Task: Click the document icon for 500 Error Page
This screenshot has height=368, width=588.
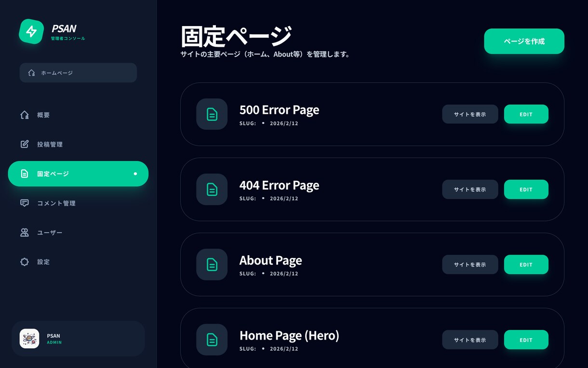Action: coord(212,114)
